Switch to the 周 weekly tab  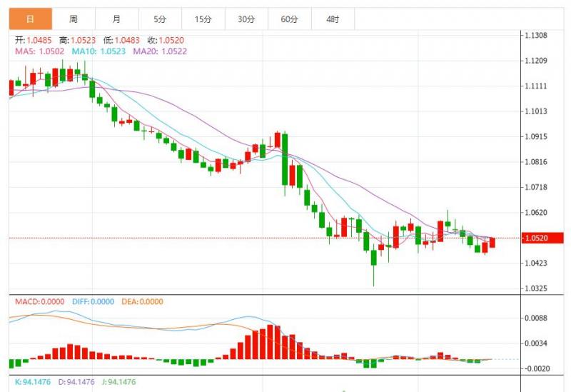pyautogui.click(x=74, y=19)
